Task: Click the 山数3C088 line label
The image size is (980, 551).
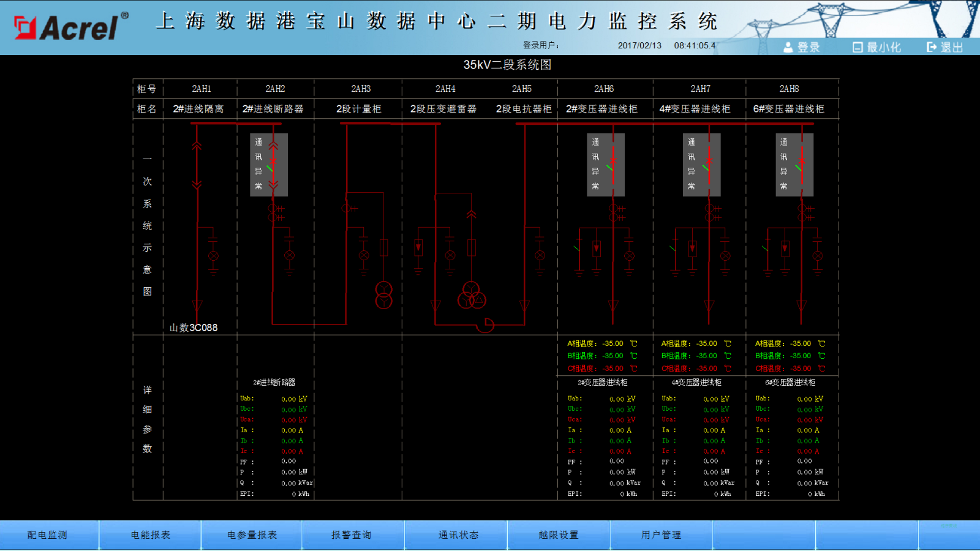Action: [194, 328]
